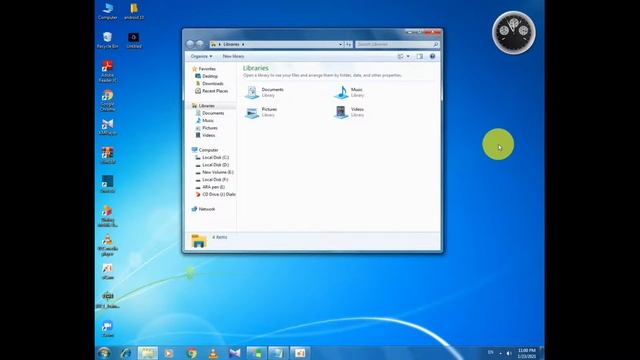
Task: Click the Computer desktop icon
Action: click(x=108, y=11)
